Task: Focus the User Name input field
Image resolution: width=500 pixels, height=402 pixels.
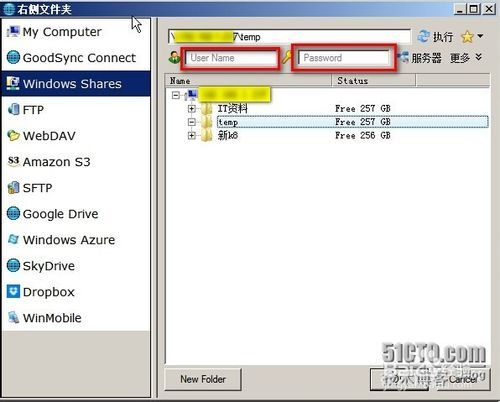Action: pos(230,58)
